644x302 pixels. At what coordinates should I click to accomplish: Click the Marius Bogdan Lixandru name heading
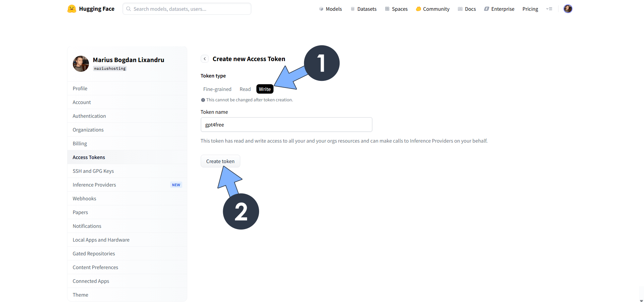129,60
